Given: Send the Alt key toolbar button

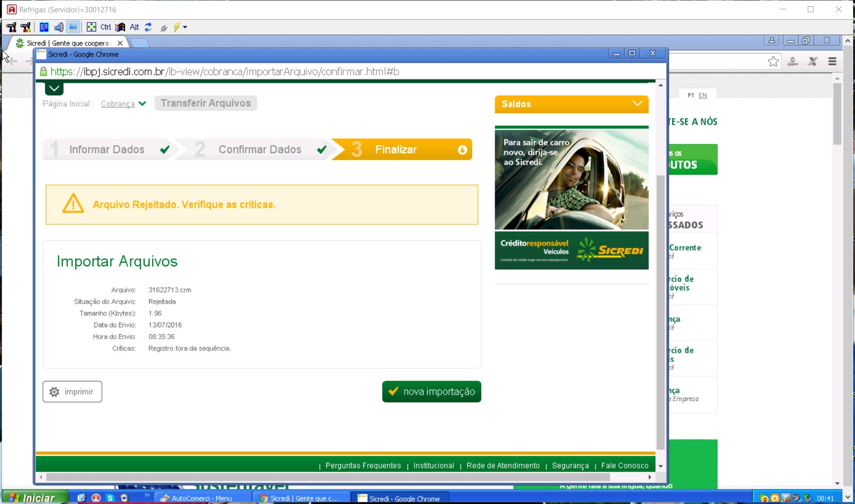Looking at the screenshot, I should tap(134, 27).
